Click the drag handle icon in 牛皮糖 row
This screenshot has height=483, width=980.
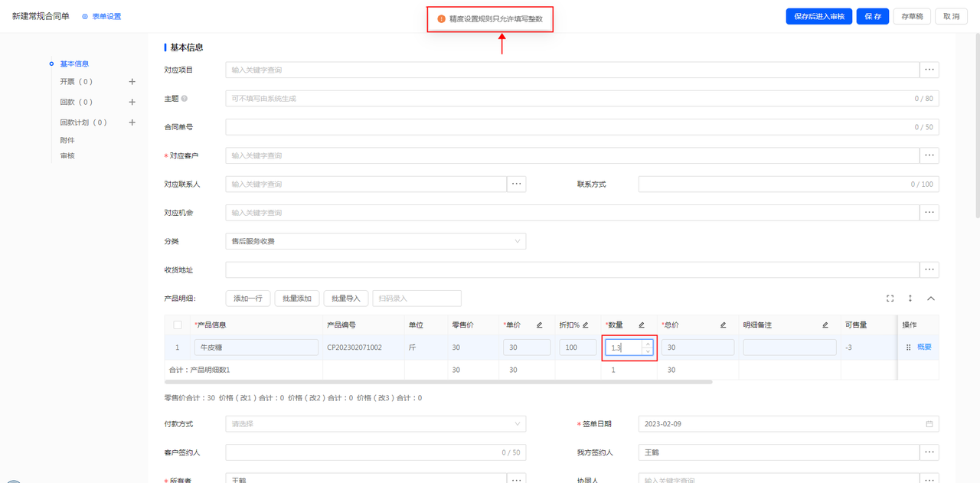909,348
